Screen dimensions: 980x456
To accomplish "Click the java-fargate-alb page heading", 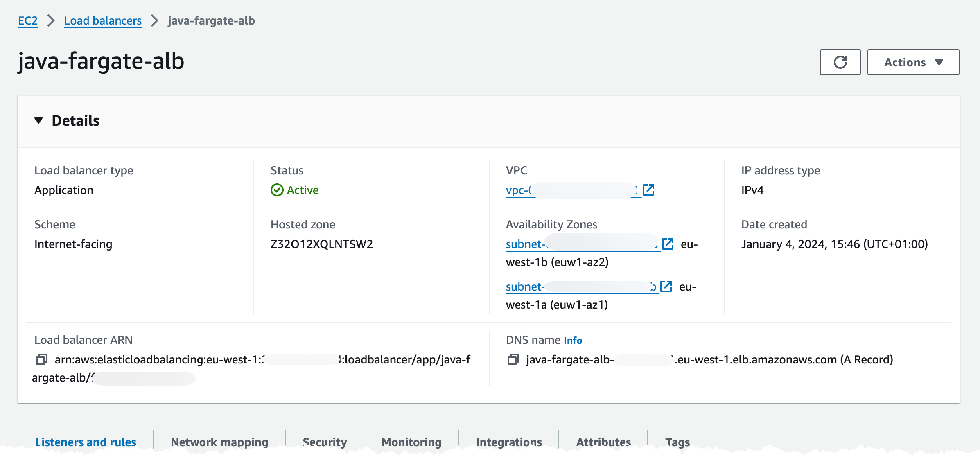I will tap(101, 61).
